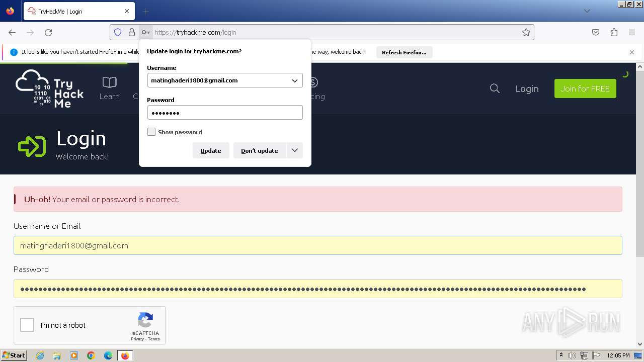Launch Microsoft Edge from the taskbar
This screenshot has height=362, width=644.
(108, 355)
